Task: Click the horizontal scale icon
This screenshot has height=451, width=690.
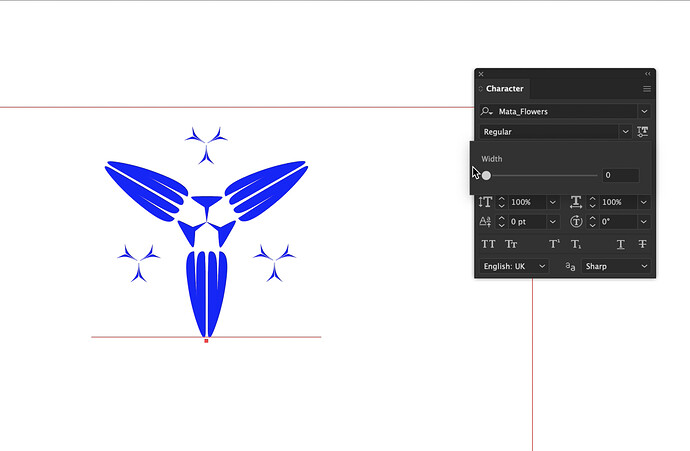Action: point(576,202)
